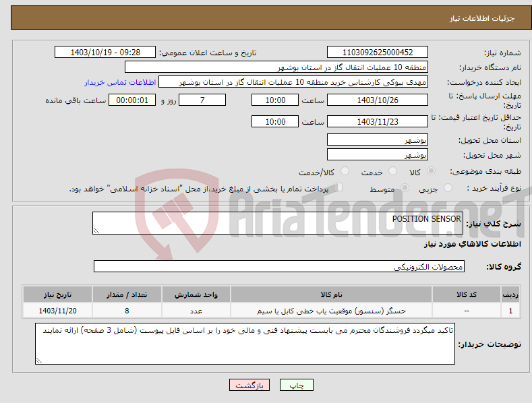This screenshot has width=532, height=403.
Task: Click the goods group field محصولات الکترونیکی
Action: pos(279,266)
